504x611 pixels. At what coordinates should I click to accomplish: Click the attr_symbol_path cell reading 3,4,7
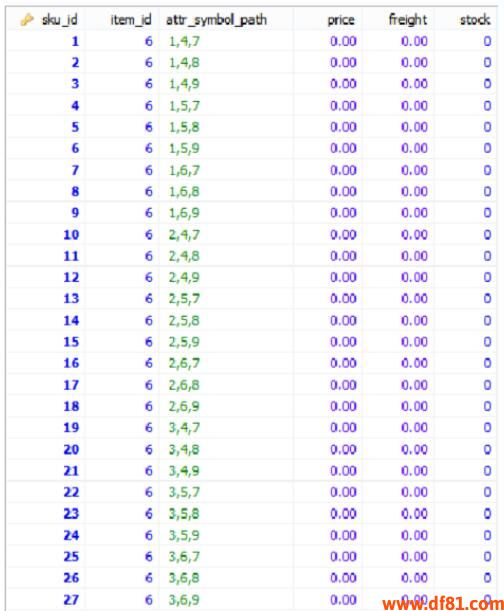(x=184, y=427)
